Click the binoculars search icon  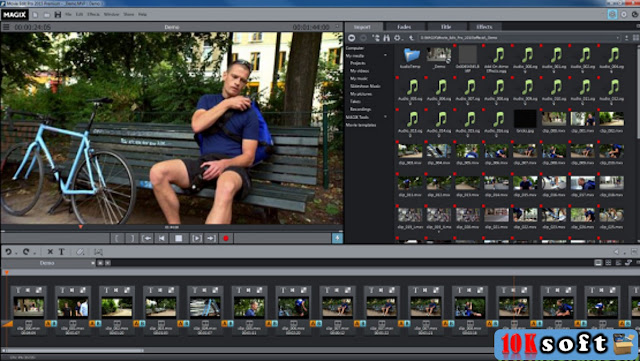tap(387, 38)
